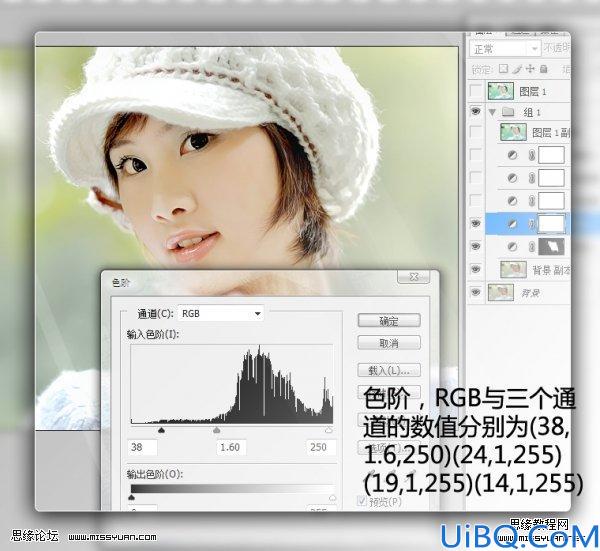Click the black input levels slider
This screenshot has width=600, height=551.
point(161,430)
